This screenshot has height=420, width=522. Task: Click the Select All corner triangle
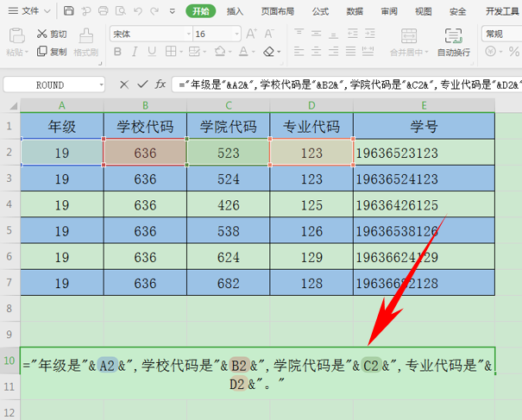tap(13, 106)
